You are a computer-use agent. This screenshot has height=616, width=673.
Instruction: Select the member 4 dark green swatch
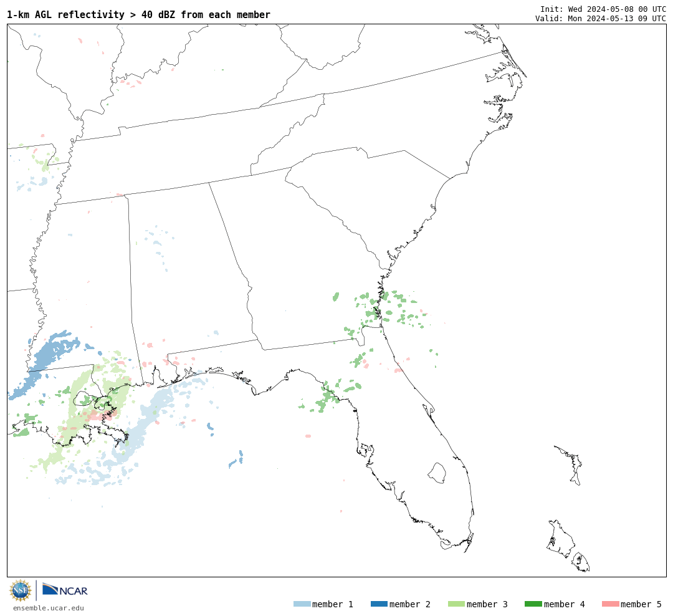pos(533,604)
